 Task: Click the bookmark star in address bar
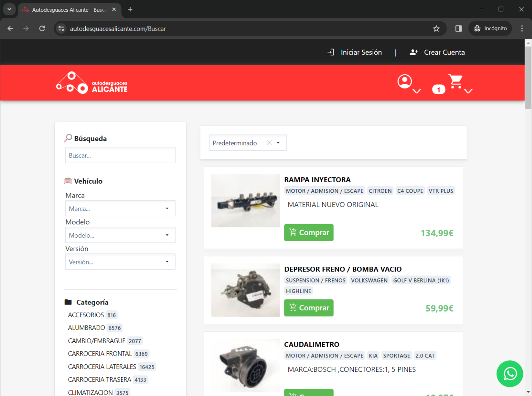(436, 28)
